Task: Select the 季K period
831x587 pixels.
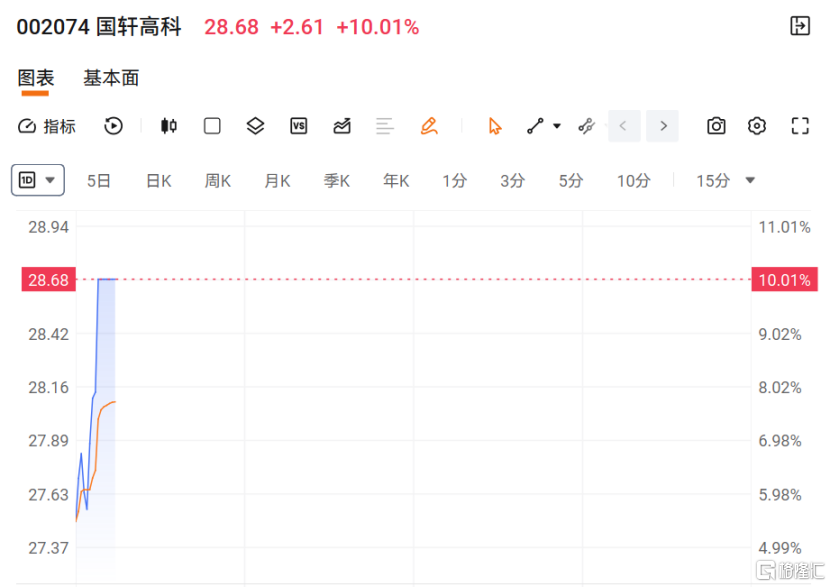Action: [x=337, y=181]
